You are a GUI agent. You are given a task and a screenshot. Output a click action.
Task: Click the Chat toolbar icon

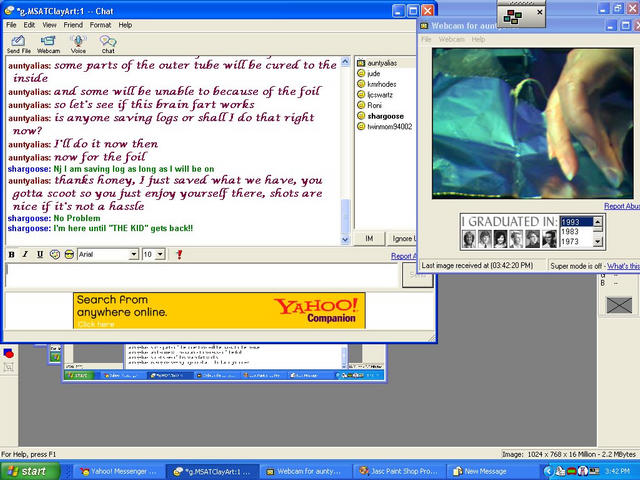point(108,44)
